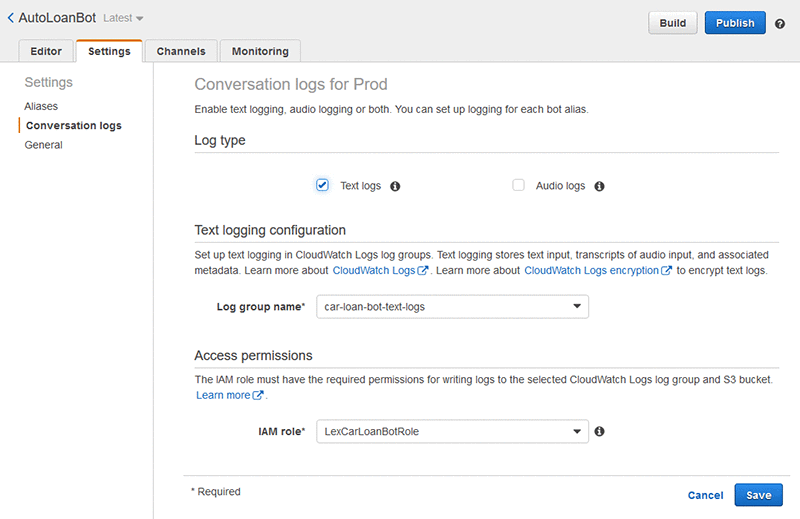Open the CloudWatch Logs encryption link
This screenshot has width=800, height=519.
click(591, 271)
